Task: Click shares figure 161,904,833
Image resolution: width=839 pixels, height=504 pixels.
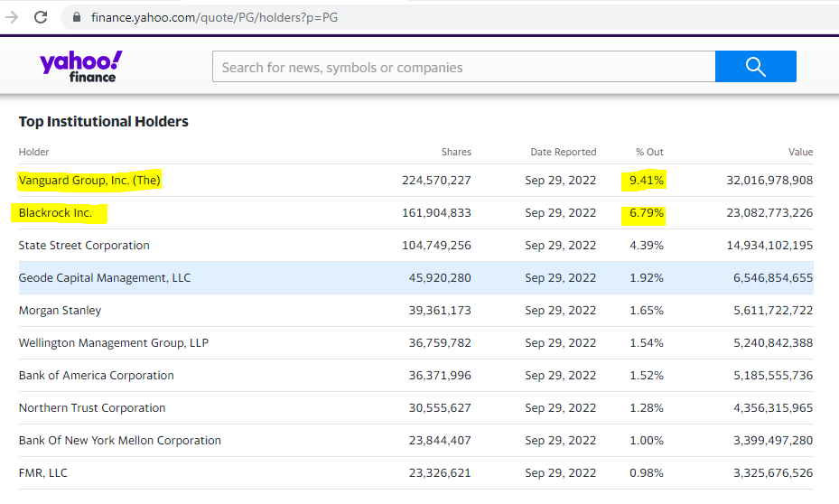Action: tap(436, 213)
